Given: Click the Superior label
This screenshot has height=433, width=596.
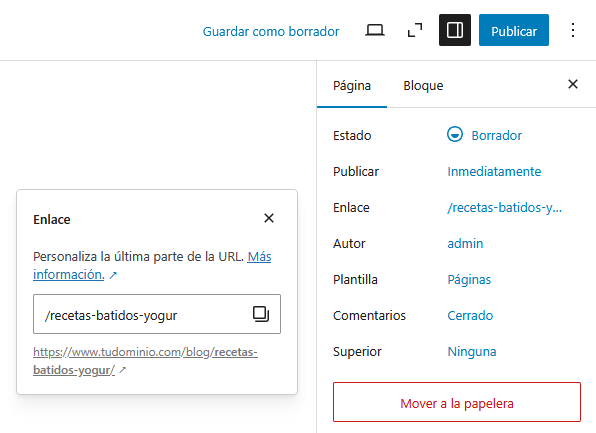Looking at the screenshot, I should pos(357,352).
